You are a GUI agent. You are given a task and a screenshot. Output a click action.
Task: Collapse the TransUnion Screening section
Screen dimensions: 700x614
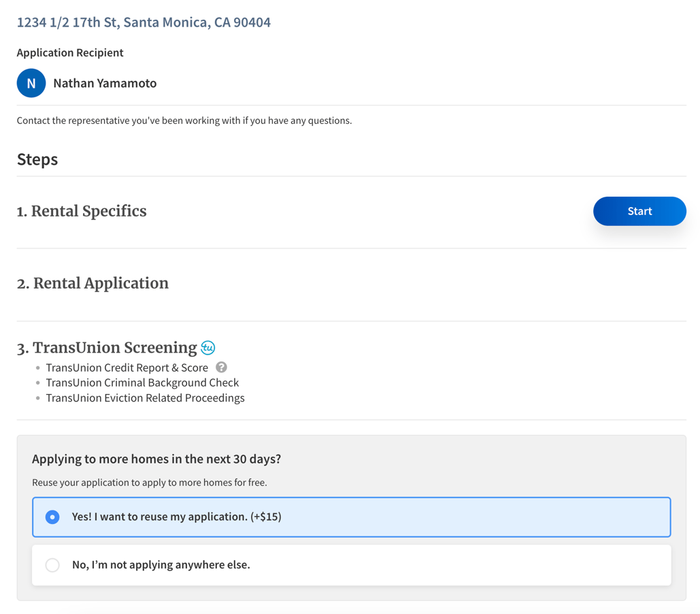tap(113, 347)
